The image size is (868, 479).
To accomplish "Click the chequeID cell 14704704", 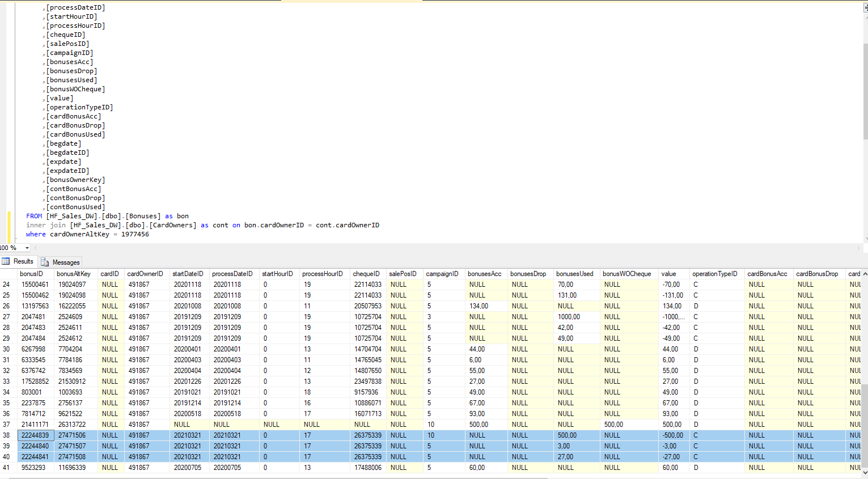I will coord(367,349).
